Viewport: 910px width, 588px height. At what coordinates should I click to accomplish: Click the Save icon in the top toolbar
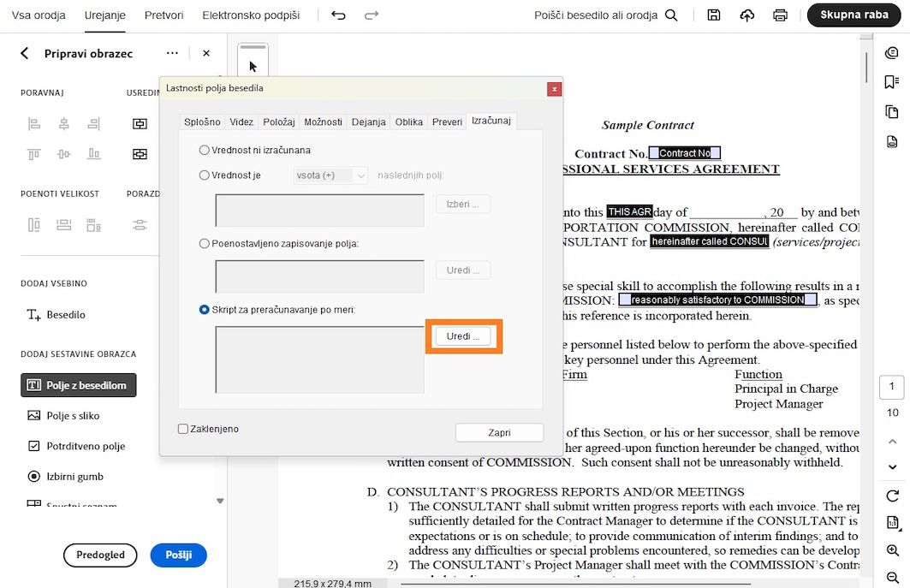coord(713,15)
